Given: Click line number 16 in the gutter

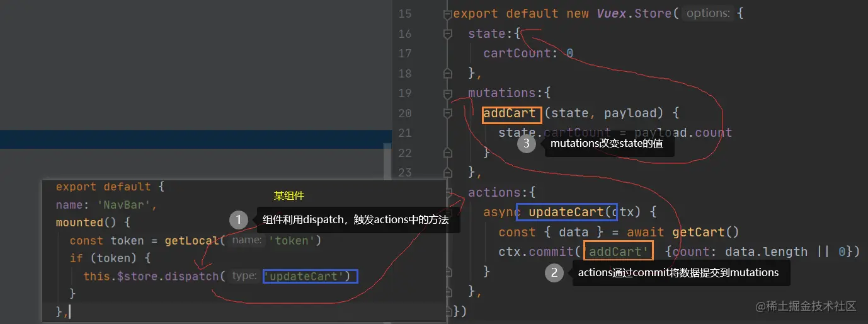Looking at the screenshot, I should coord(405,33).
